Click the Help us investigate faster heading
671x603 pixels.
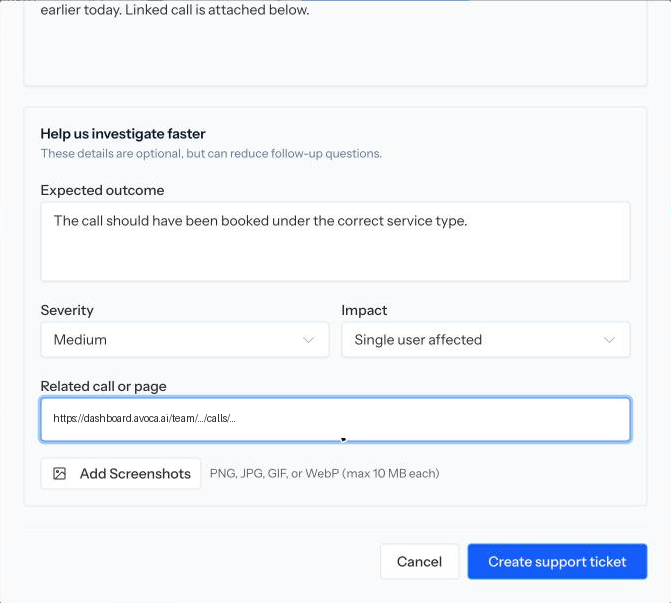[123, 134]
